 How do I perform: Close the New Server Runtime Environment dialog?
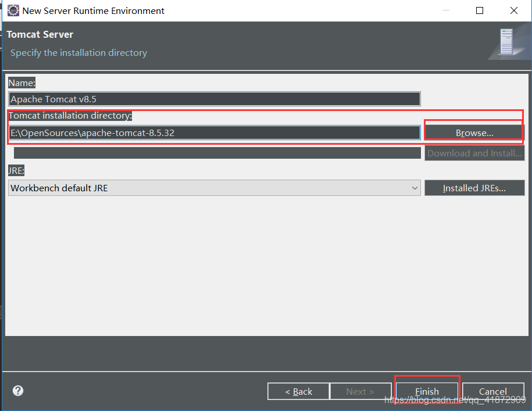513,10
